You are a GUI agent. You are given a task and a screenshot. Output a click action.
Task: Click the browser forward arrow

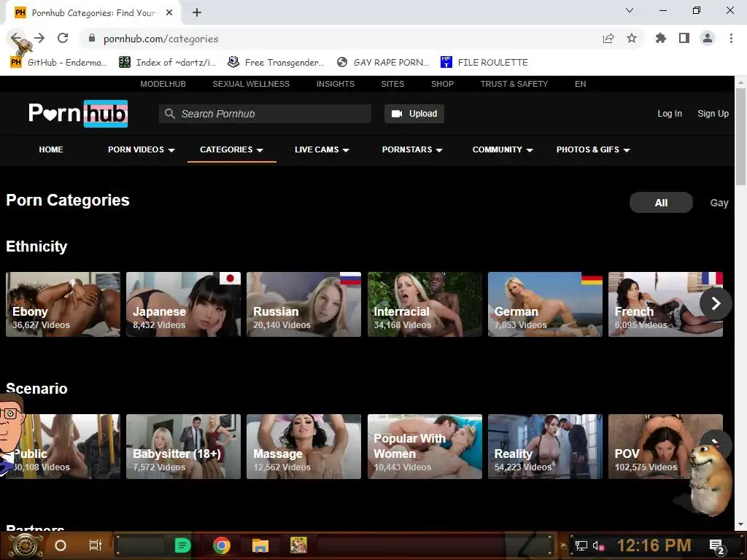[x=39, y=38]
